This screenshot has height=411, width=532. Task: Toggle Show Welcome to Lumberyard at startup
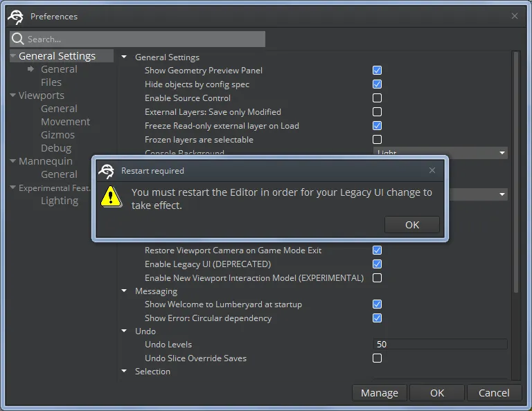tap(377, 304)
